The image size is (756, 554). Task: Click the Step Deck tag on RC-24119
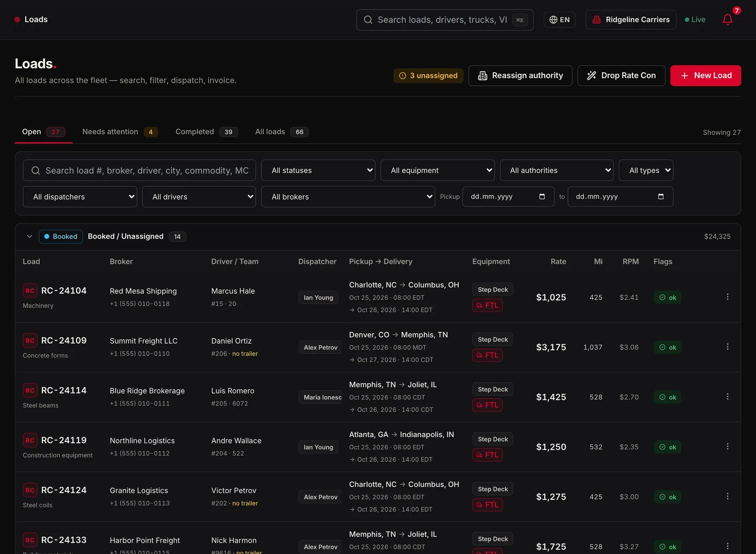[x=493, y=439]
